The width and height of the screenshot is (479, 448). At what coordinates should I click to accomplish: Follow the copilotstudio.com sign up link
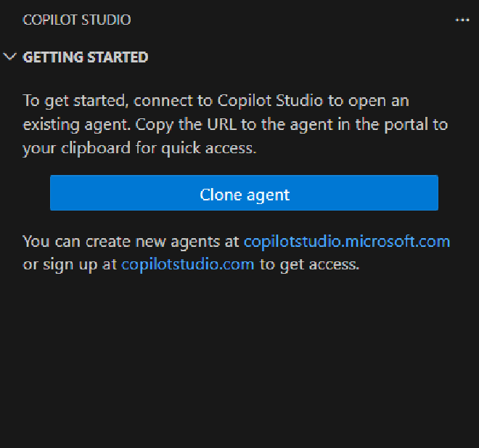pyautogui.click(x=187, y=264)
